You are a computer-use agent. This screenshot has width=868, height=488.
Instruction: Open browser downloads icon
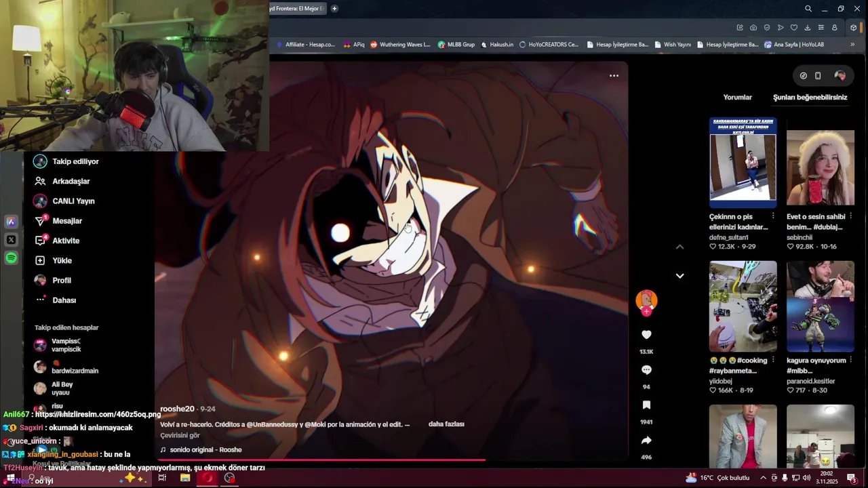(x=808, y=28)
